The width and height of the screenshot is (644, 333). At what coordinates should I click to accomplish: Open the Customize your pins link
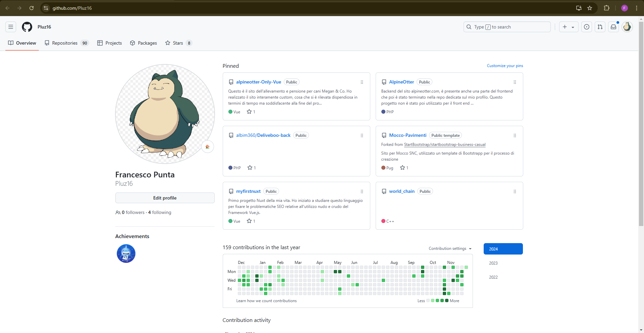(505, 66)
